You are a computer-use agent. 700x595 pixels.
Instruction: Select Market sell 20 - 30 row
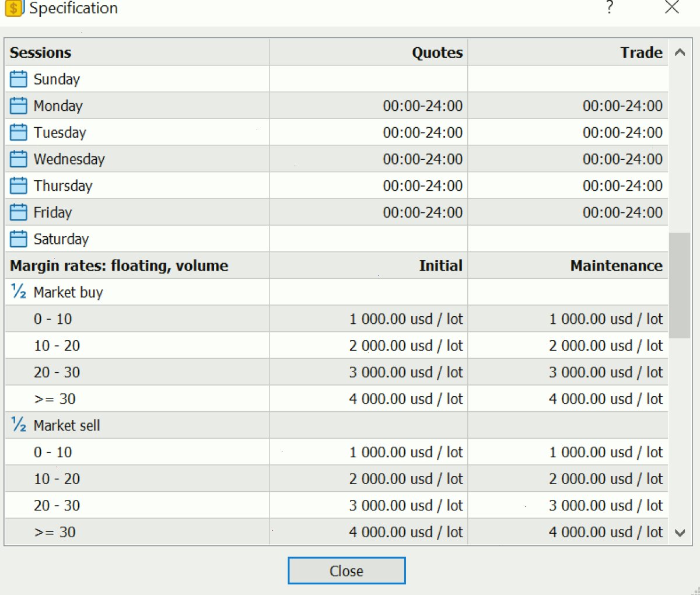(337, 505)
